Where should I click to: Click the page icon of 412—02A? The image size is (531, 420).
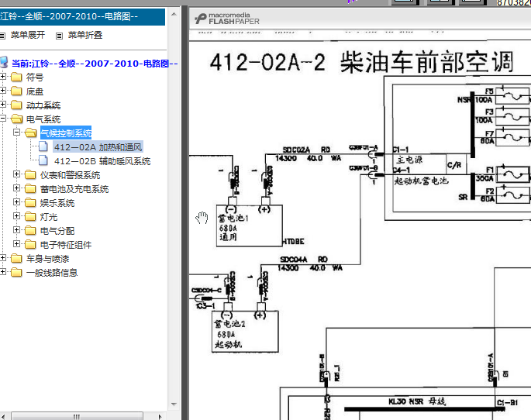(x=43, y=146)
